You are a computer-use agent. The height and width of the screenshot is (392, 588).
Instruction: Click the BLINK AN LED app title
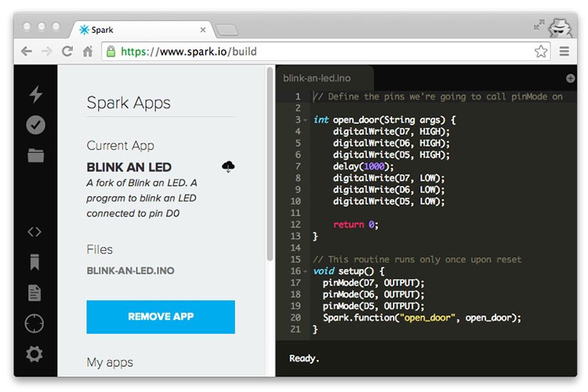129,167
